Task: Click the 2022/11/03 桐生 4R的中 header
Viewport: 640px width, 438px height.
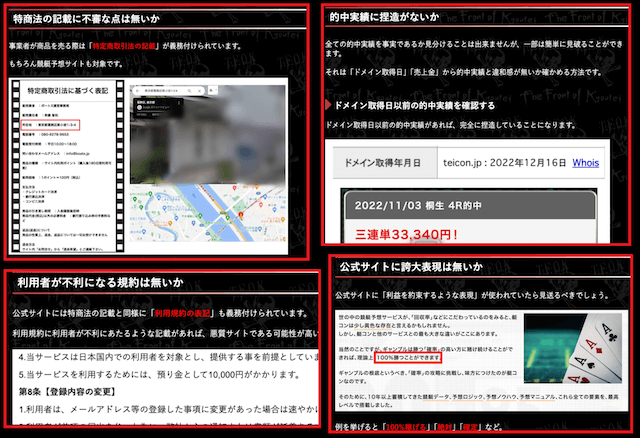Action: [469, 205]
